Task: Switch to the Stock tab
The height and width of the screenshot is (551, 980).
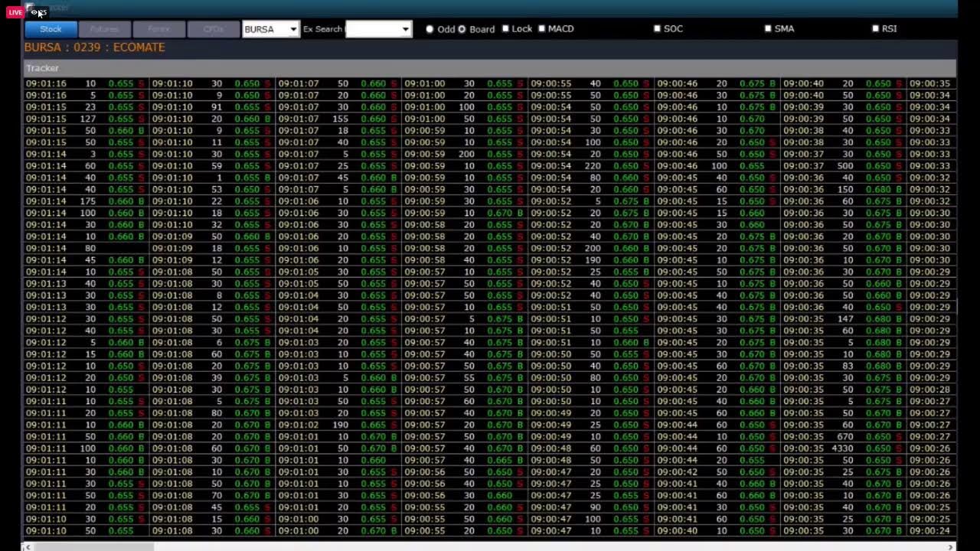Action: pyautogui.click(x=51, y=29)
